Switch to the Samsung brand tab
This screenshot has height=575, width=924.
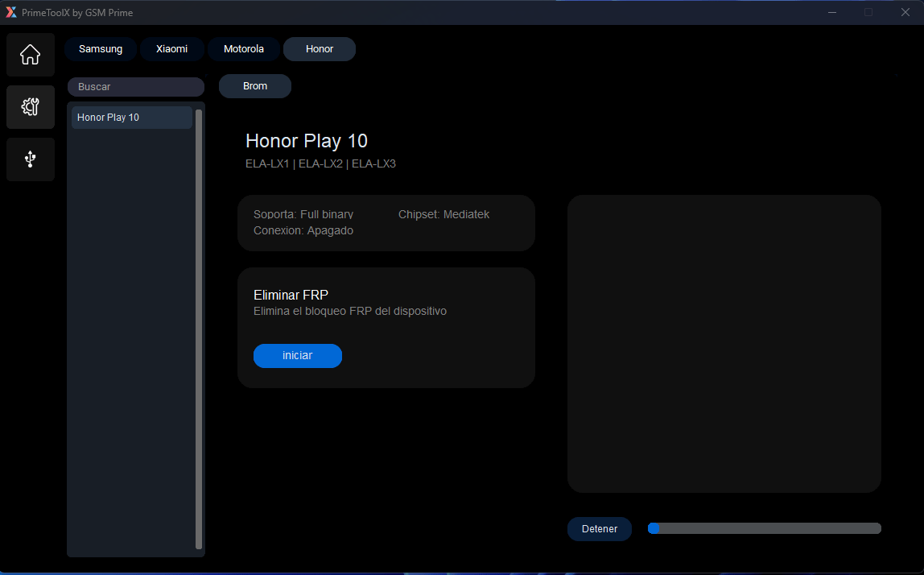pos(100,48)
